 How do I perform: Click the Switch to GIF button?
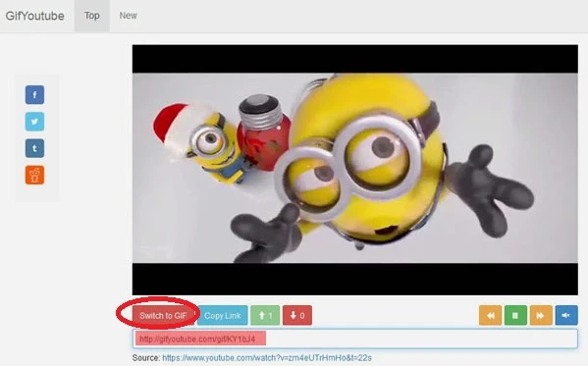click(x=163, y=315)
